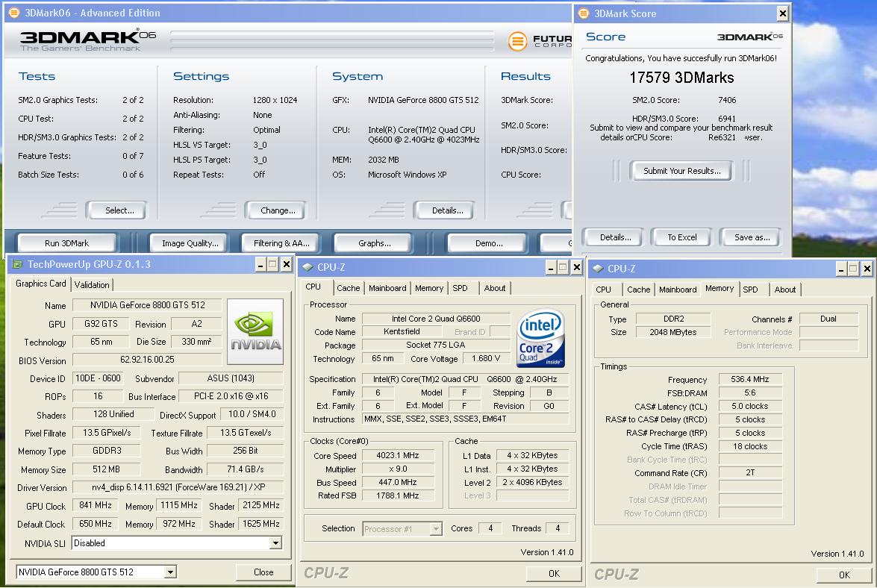Click the GPU-Z Close button

tap(263, 572)
